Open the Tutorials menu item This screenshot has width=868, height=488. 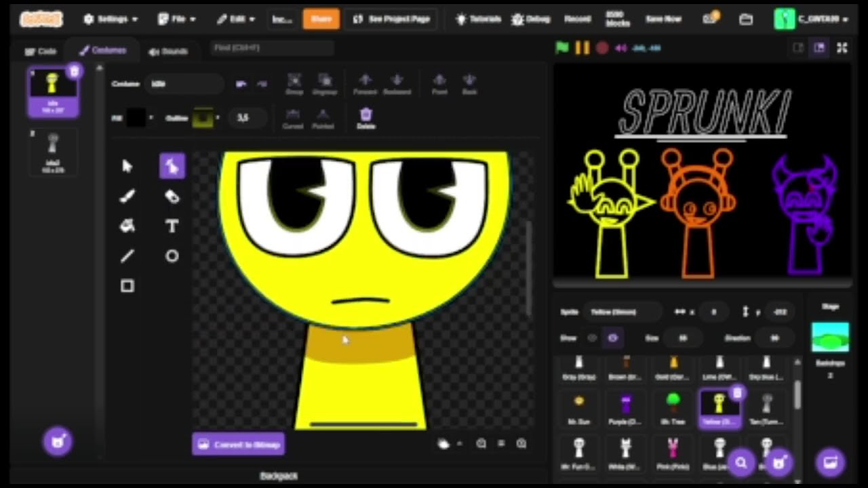(478, 19)
